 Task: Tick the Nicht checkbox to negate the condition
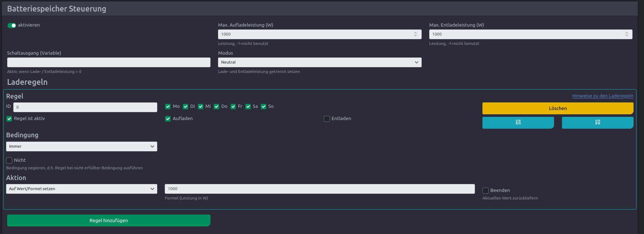point(9,160)
